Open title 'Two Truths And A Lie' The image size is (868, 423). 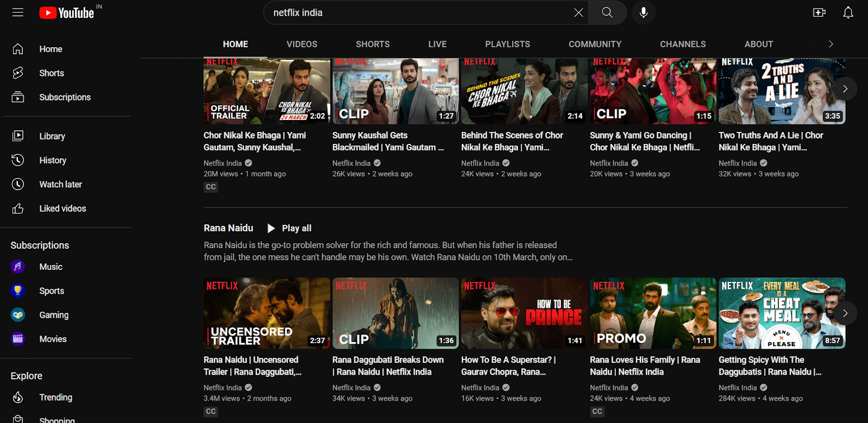(x=771, y=141)
